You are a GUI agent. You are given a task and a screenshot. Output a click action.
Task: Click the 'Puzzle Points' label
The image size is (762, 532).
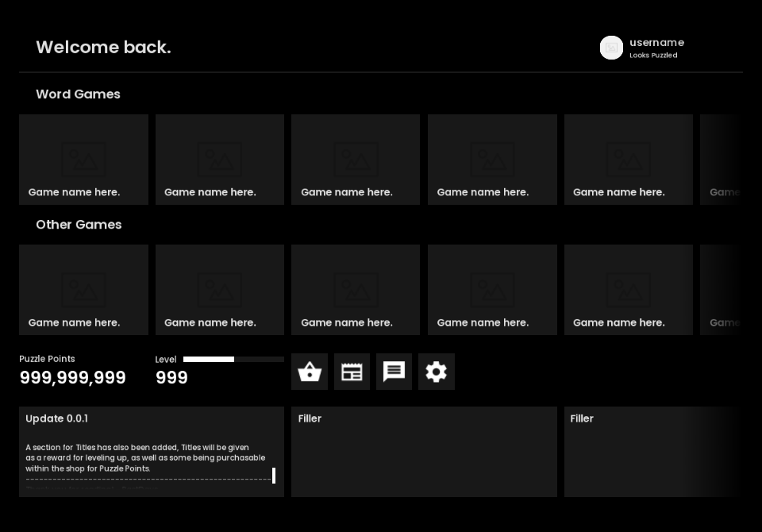tap(47, 359)
